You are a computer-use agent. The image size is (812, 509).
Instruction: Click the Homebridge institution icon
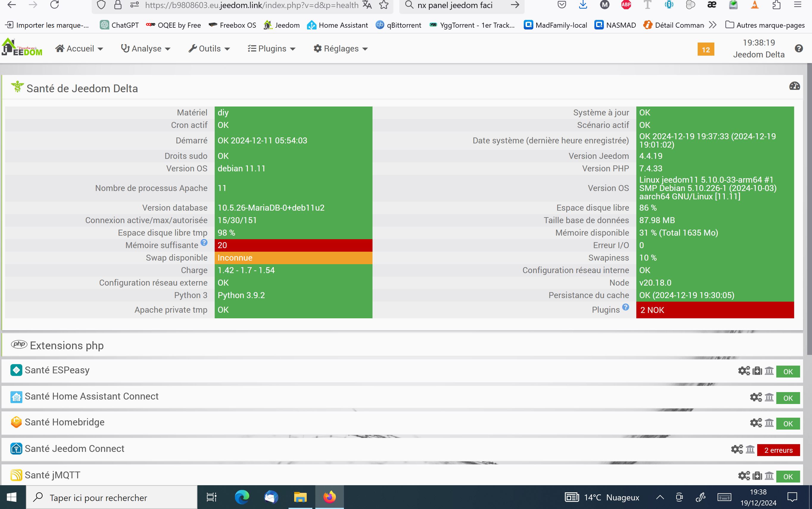coord(769,423)
